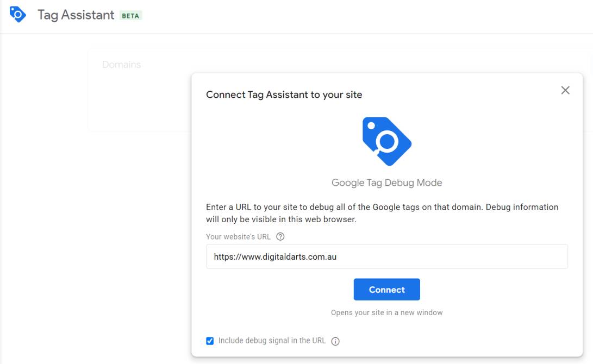This screenshot has height=364, width=593.
Task: Click the Tag Assistant logo icon in header
Action: [x=17, y=14]
